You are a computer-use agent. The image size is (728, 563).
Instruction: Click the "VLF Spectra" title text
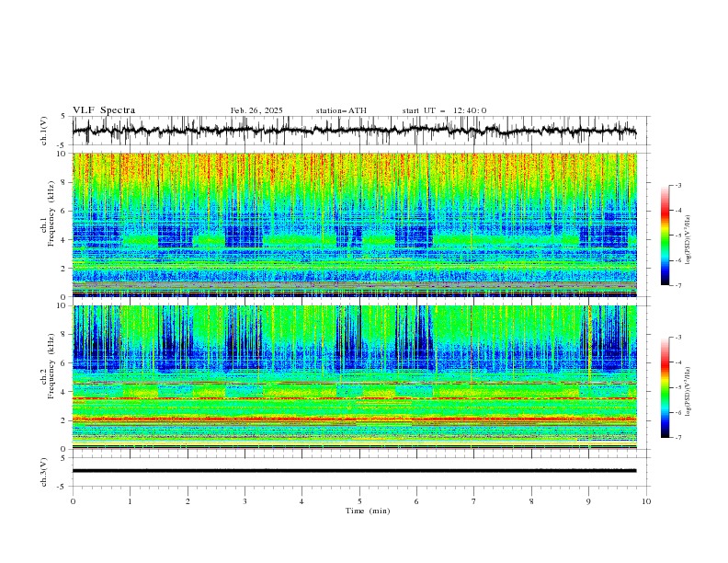coord(104,110)
